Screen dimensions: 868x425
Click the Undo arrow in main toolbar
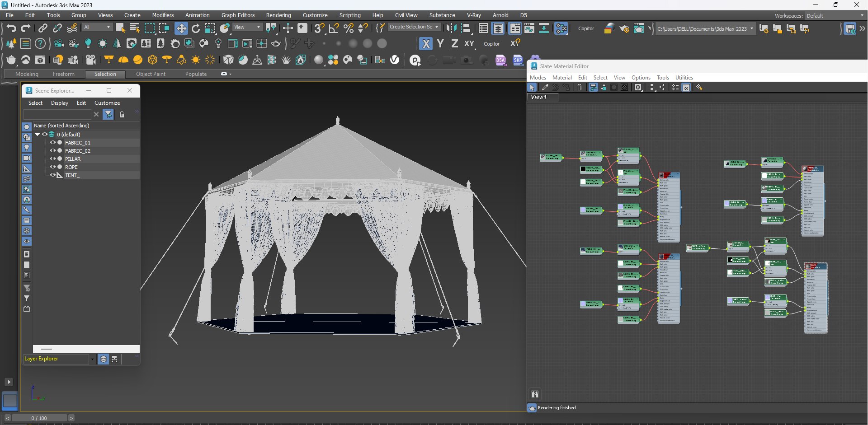(x=11, y=28)
